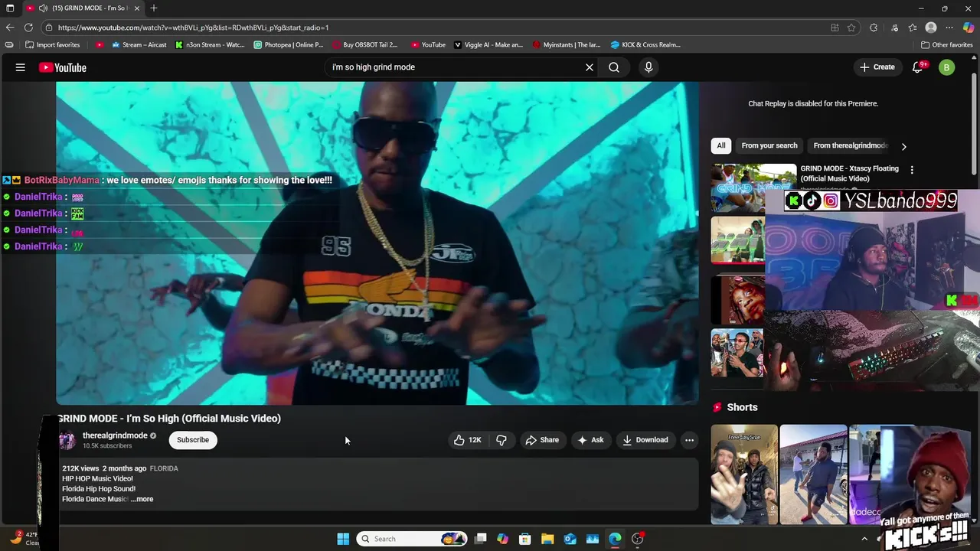Show more filter chips with arrow

point(903,146)
